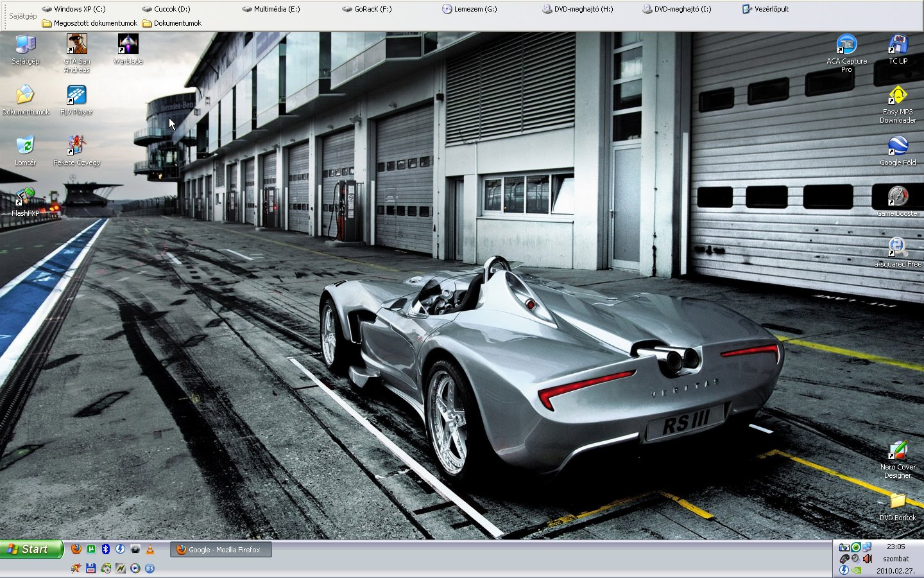Launch uTorrent from the quick launch bar

91,548
